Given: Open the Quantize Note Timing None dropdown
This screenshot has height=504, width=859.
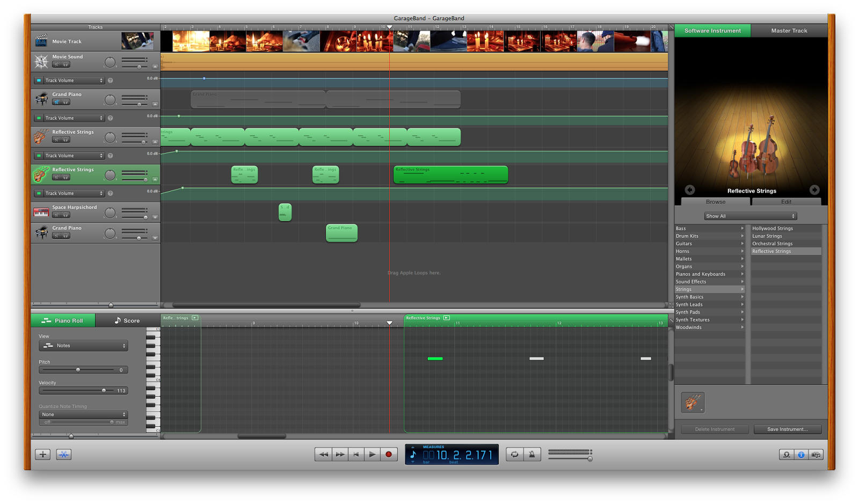Looking at the screenshot, I should tap(83, 414).
